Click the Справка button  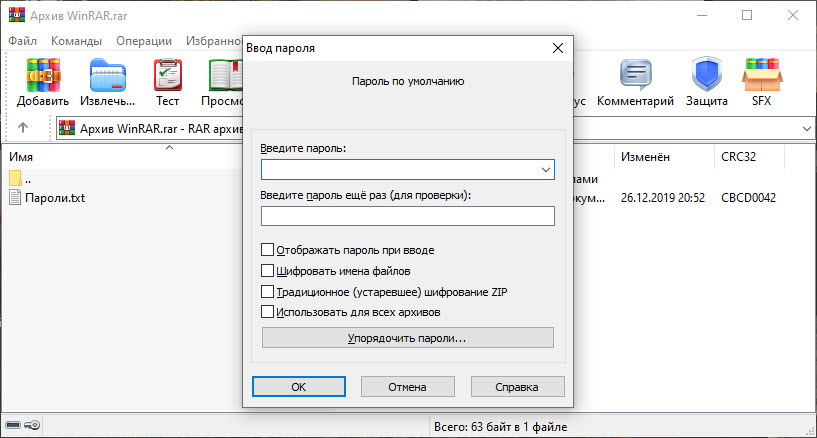tap(517, 386)
